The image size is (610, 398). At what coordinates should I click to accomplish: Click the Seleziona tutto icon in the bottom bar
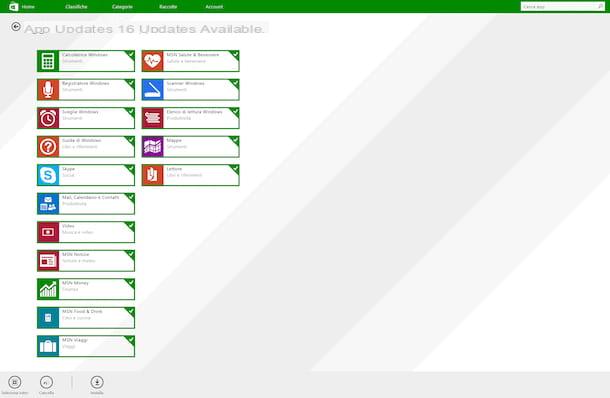[15, 382]
